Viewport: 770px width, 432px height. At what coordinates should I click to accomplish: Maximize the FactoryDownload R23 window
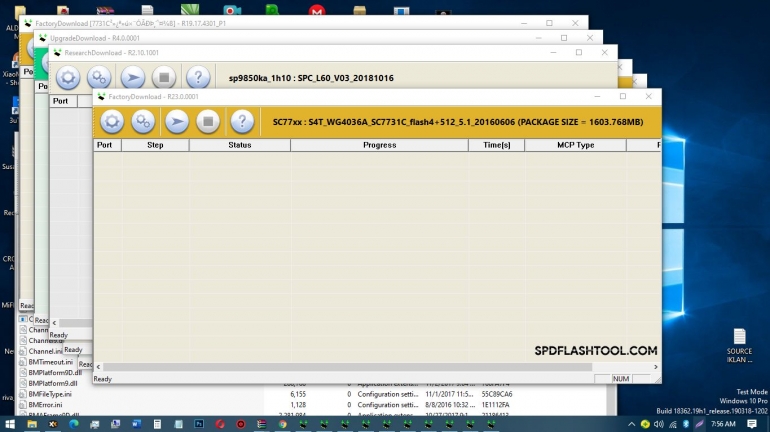[x=623, y=96]
